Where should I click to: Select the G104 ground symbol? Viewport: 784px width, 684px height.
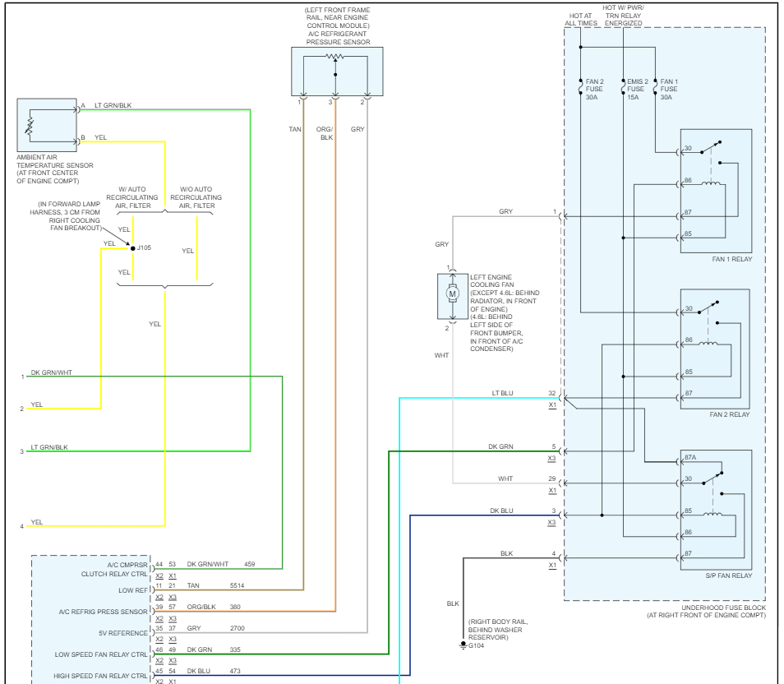pyautogui.click(x=463, y=644)
